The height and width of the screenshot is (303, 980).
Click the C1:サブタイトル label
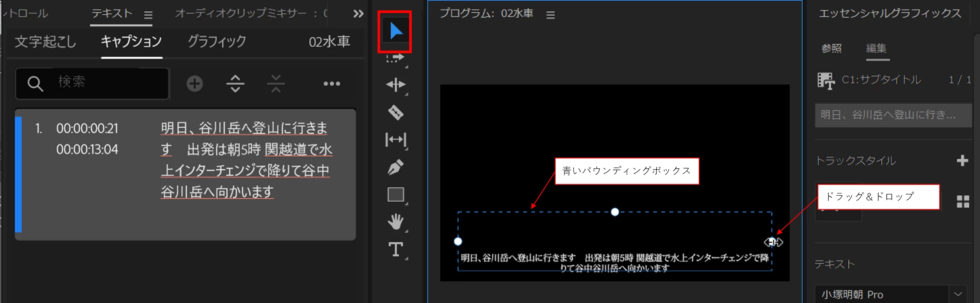coord(881,80)
